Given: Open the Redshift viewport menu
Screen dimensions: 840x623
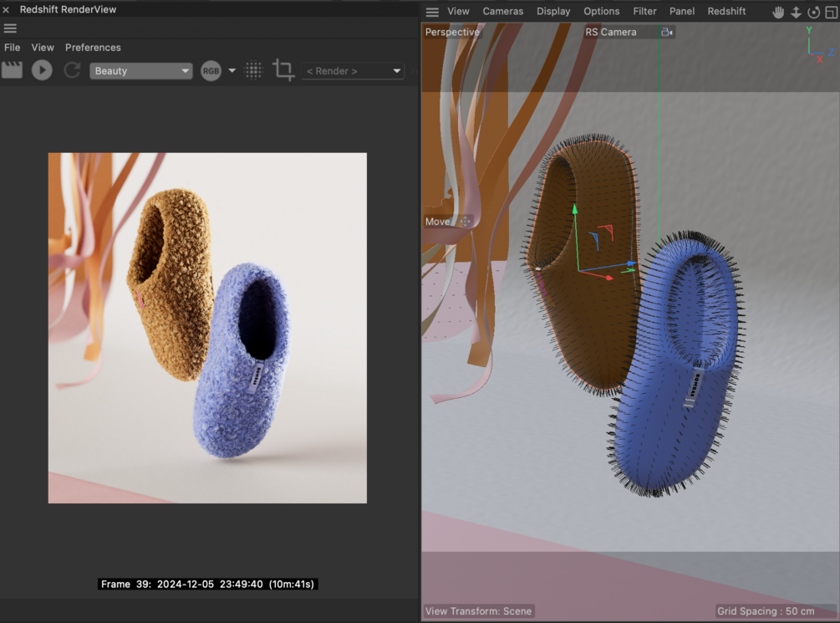Looking at the screenshot, I should [x=726, y=12].
